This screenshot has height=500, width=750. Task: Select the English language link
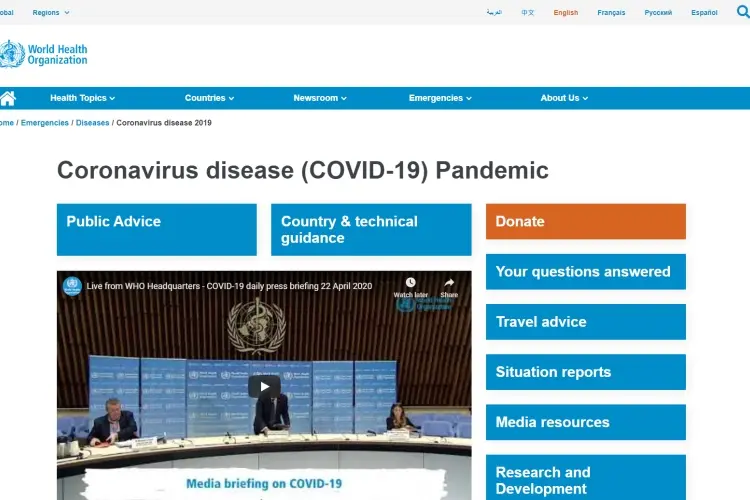(x=566, y=12)
